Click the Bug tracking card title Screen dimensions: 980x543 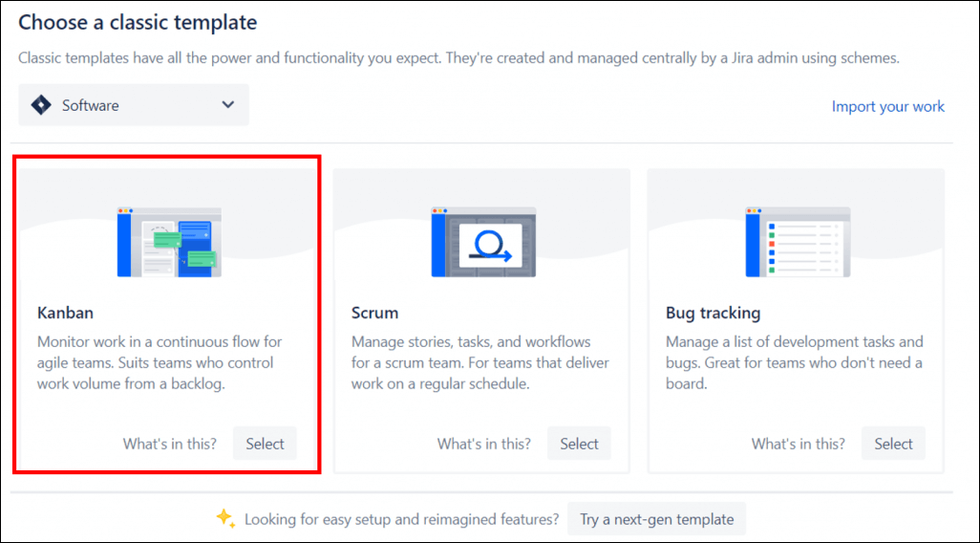click(713, 313)
